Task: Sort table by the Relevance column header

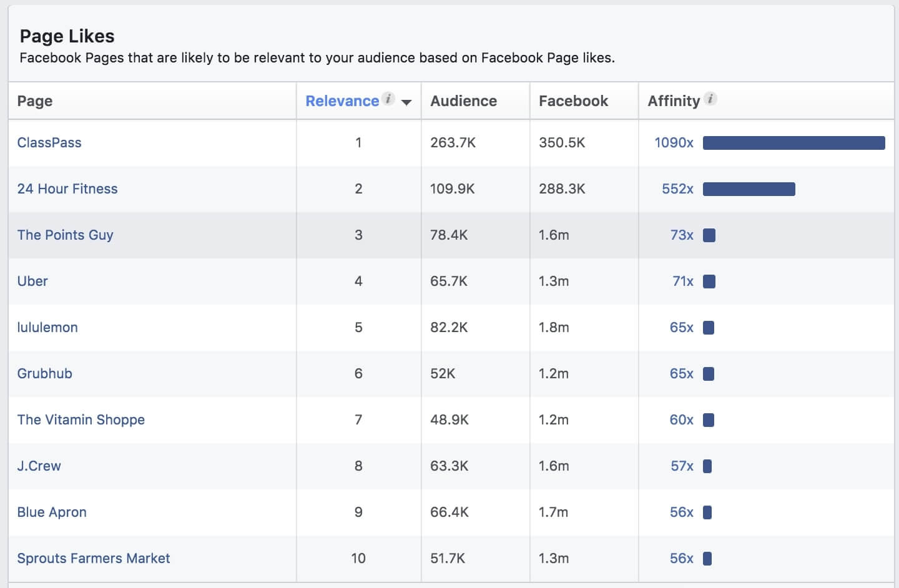Action: 342,101
